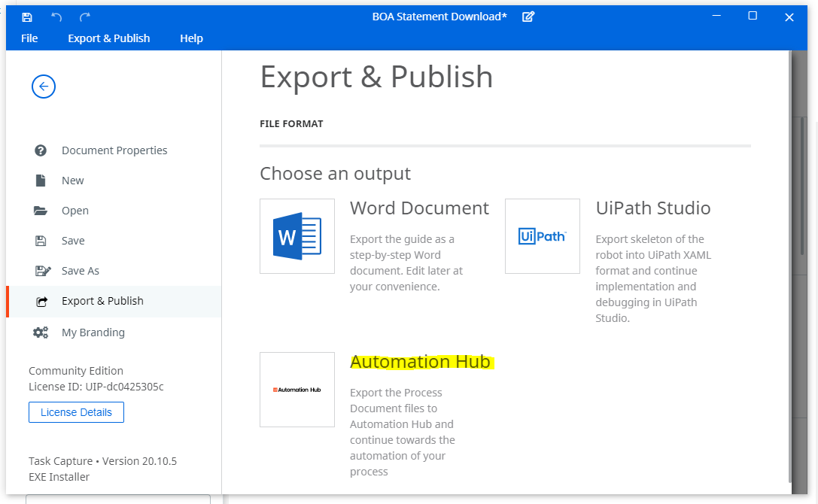Click the vertical scrollbar on right
Screen dimensions: 818x504
click(x=790, y=266)
